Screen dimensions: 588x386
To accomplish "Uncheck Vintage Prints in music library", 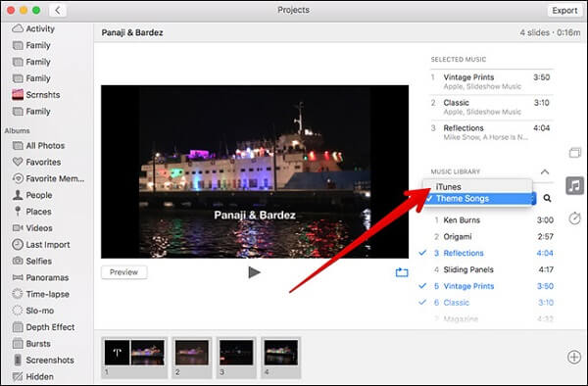I will 486,286.
